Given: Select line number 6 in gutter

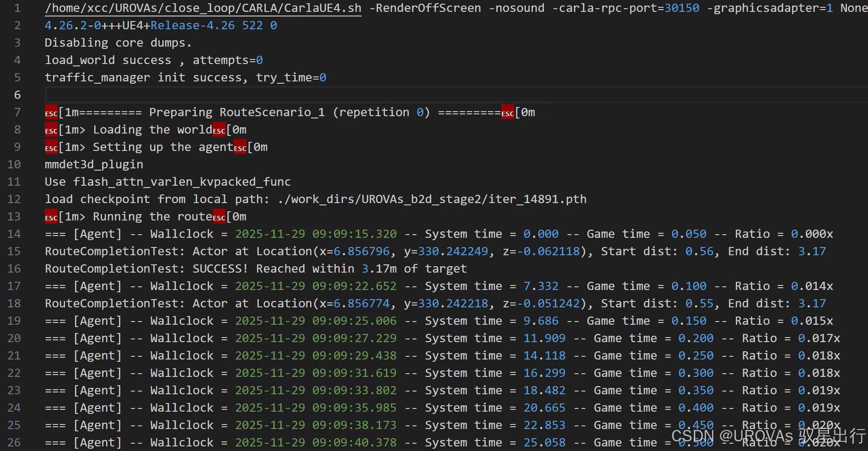Looking at the screenshot, I should 17,95.
